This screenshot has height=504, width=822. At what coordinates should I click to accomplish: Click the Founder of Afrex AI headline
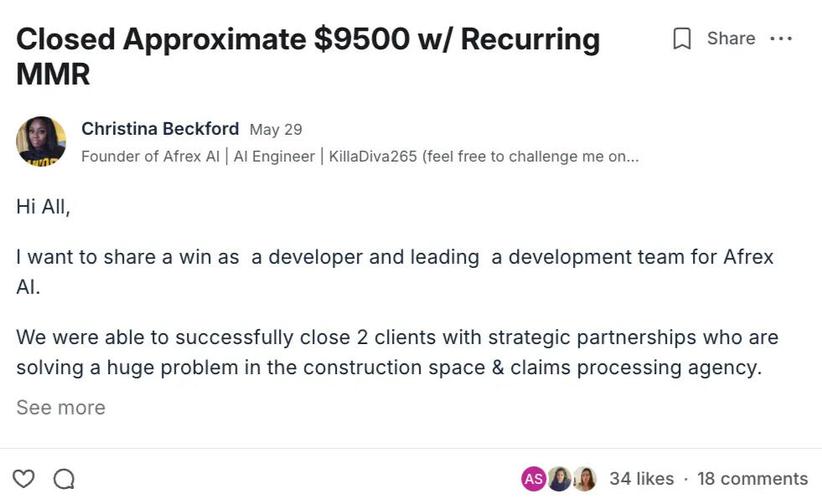151,157
